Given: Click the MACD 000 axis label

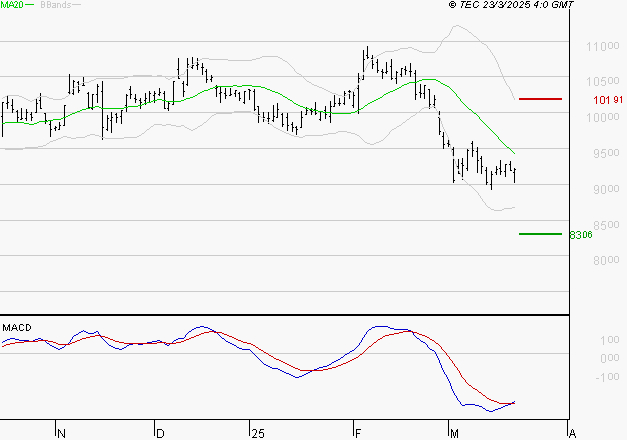Looking at the screenshot, I should tap(610, 358).
